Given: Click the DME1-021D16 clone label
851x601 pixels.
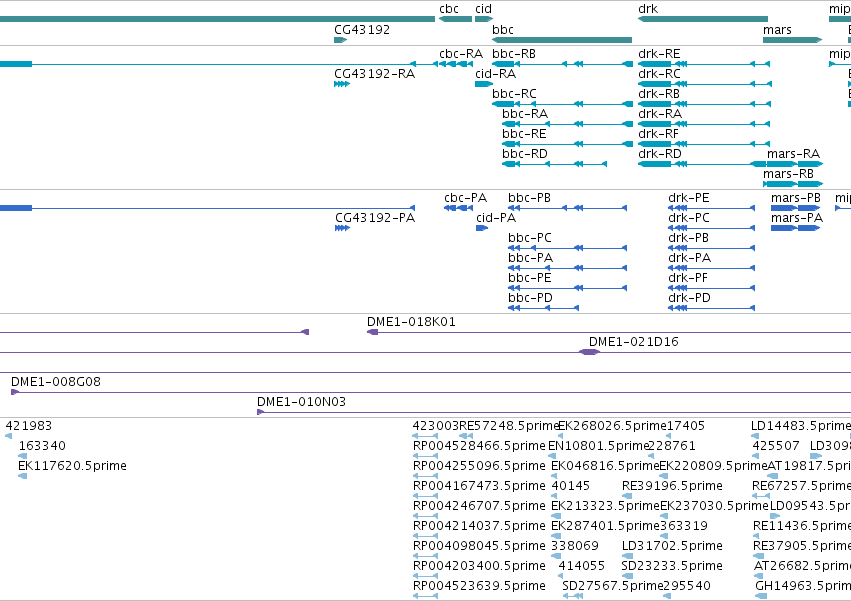Looking at the screenshot, I should point(633,342).
